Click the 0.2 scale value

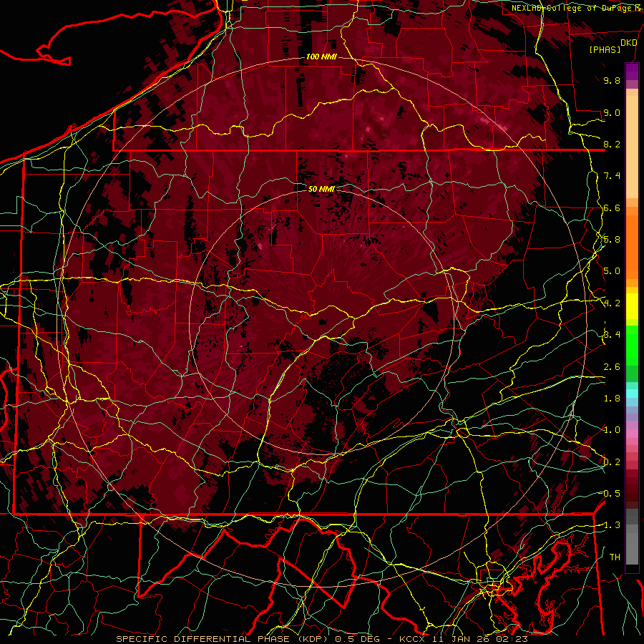(x=612, y=462)
